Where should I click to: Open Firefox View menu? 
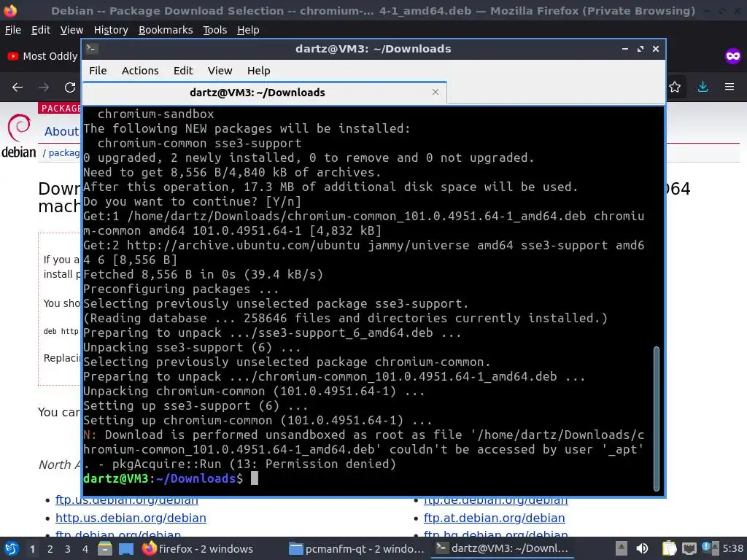click(71, 30)
